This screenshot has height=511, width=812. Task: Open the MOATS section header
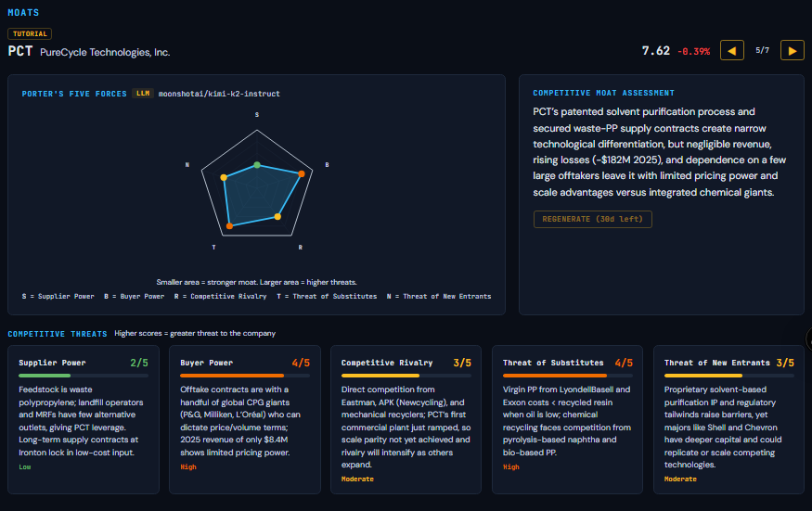pos(23,12)
